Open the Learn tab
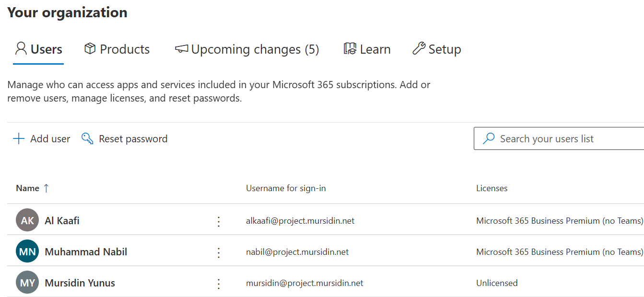644x297 pixels. click(x=367, y=49)
